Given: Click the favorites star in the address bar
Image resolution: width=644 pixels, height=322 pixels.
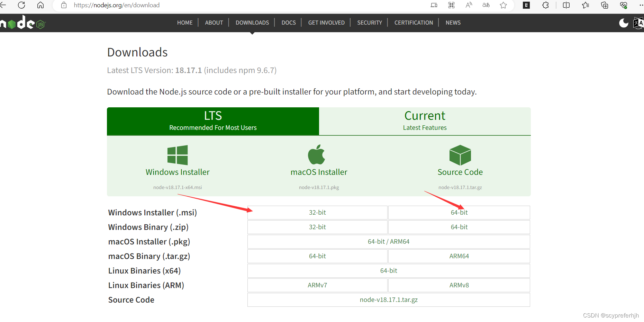Looking at the screenshot, I should [504, 5].
